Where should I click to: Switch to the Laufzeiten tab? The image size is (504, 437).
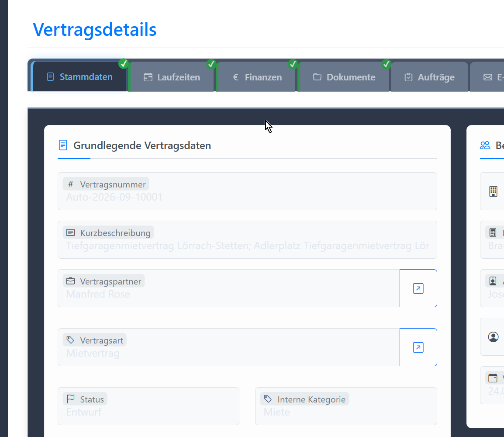[x=172, y=77]
